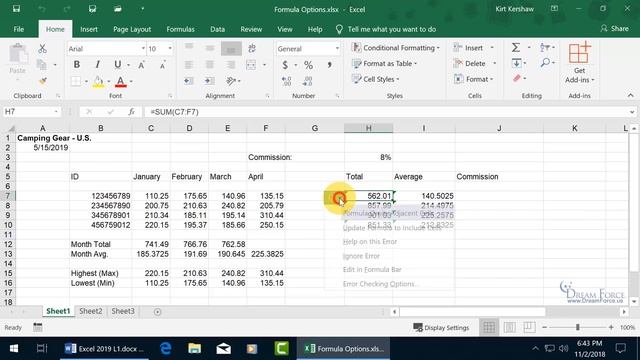
Task: Click the Cut scissors icon
Action: pos(42,49)
